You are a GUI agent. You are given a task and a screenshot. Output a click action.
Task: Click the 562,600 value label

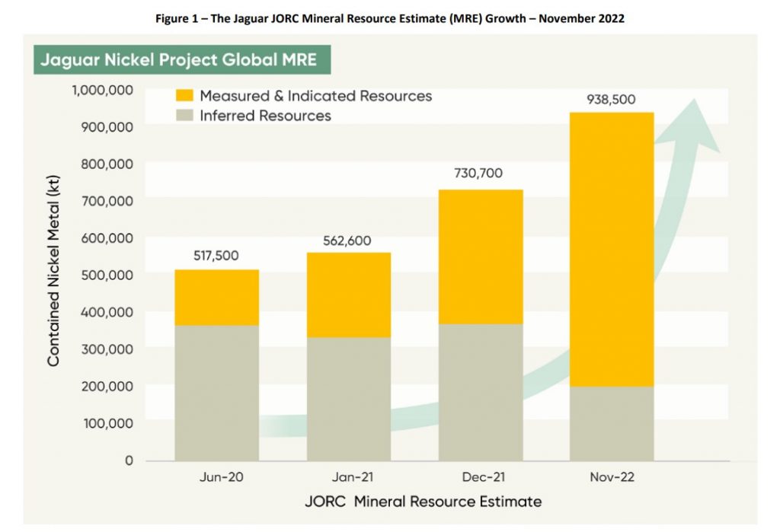347,241
